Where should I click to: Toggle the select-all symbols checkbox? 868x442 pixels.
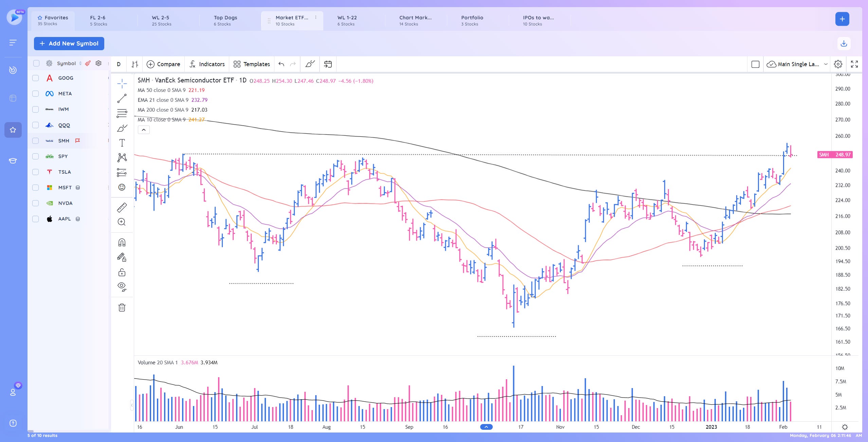tap(36, 63)
